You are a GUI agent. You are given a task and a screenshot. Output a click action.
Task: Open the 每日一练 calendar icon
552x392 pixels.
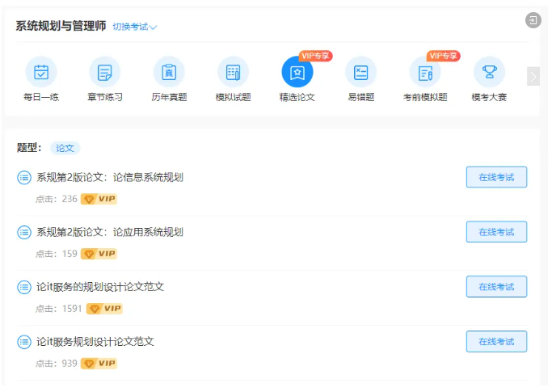pyautogui.click(x=41, y=73)
